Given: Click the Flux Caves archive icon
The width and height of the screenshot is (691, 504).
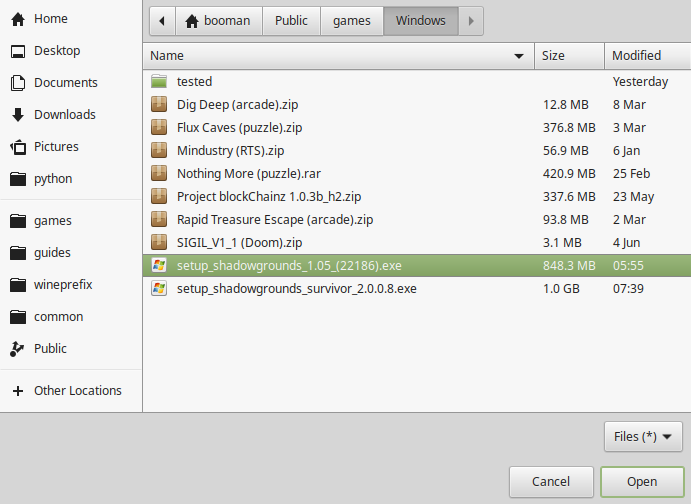Looking at the screenshot, I should click(x=159, y=127).
